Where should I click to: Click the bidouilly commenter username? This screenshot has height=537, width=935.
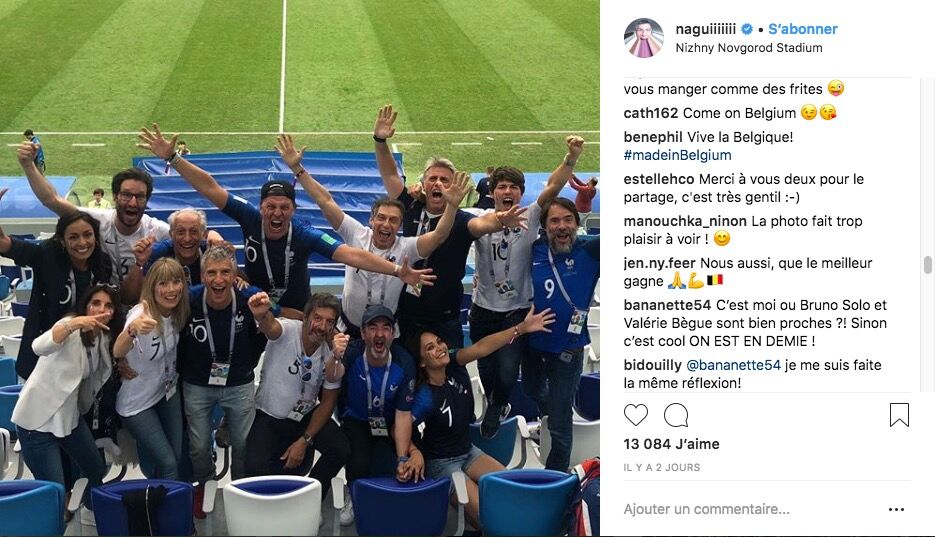(x=652, y=365)
